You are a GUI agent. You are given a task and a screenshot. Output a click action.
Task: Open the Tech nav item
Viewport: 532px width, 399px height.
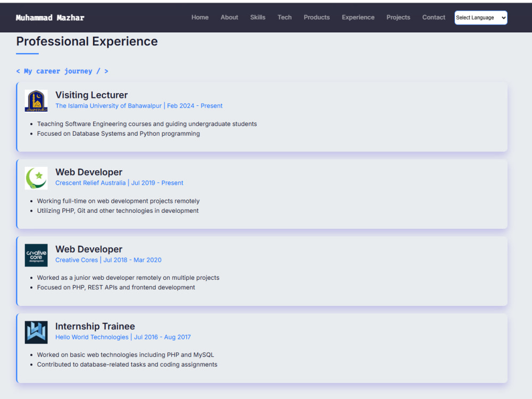pos(284,18)
